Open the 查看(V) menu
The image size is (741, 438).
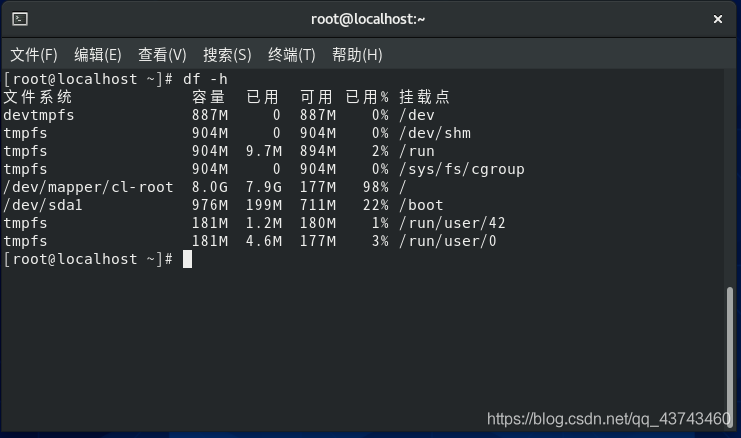[x=162, y=55]
